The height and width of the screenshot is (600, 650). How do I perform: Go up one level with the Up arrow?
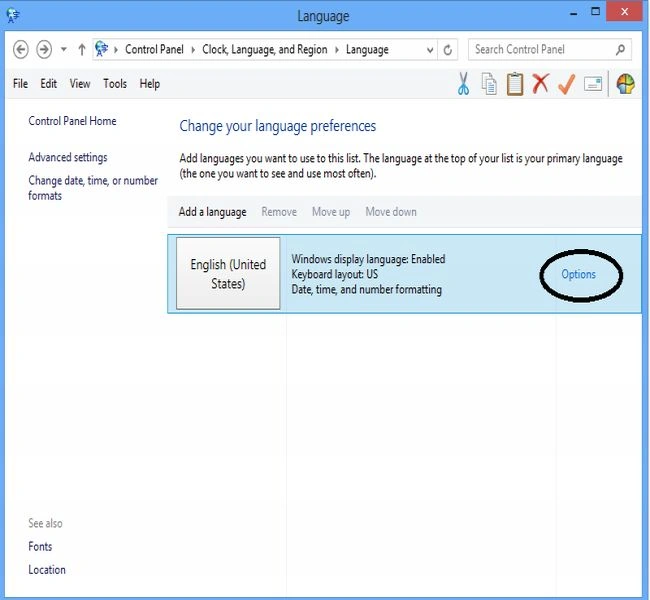[x=82, y=50]
